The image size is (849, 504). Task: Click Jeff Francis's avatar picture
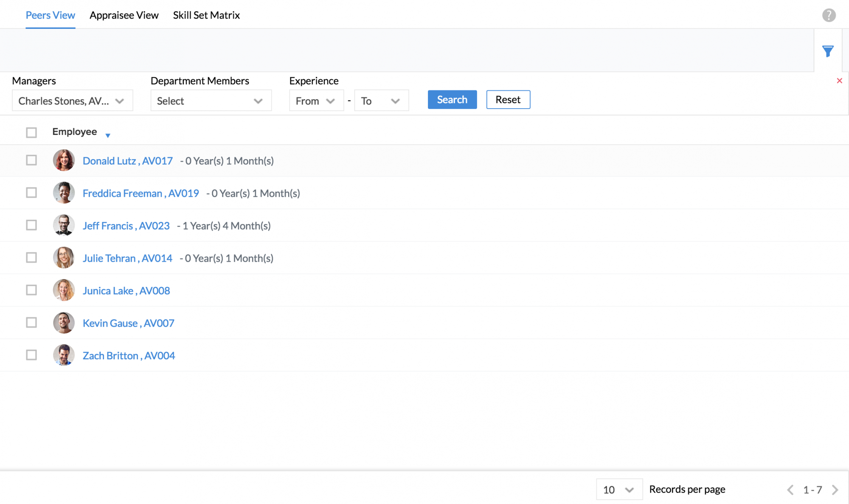(64, 225)
